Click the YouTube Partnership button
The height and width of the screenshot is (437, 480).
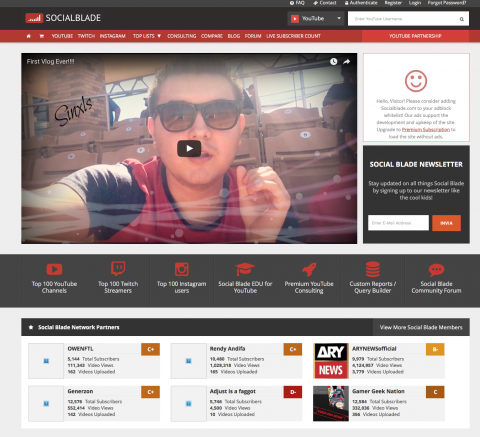[x=415, y=36]
